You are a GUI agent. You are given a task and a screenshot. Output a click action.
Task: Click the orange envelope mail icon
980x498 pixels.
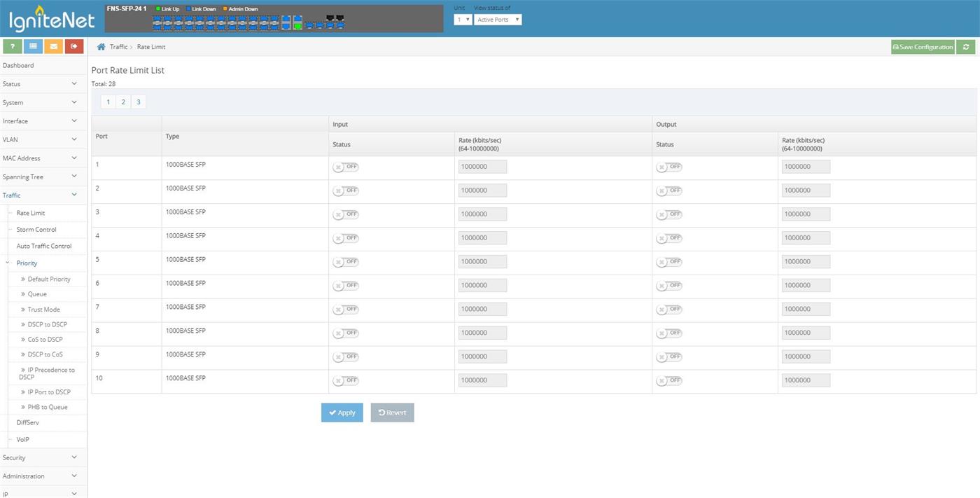pyautogui.click(x=53, y=46)
